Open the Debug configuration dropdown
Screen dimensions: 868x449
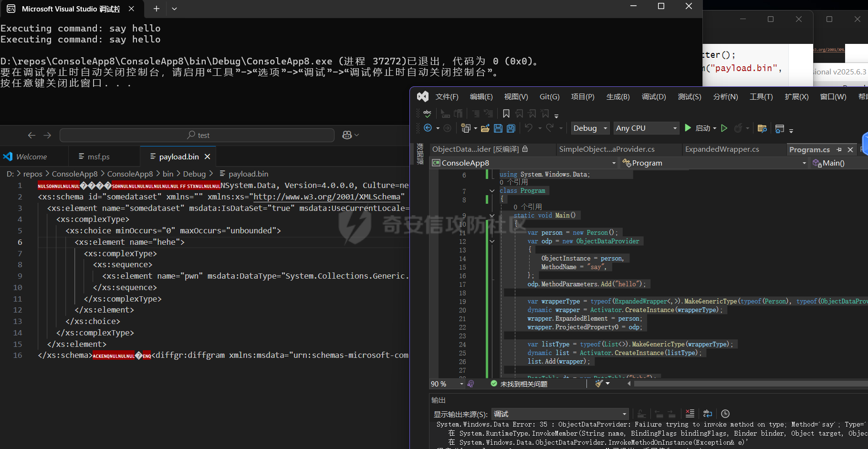click(x=590, y=128)
